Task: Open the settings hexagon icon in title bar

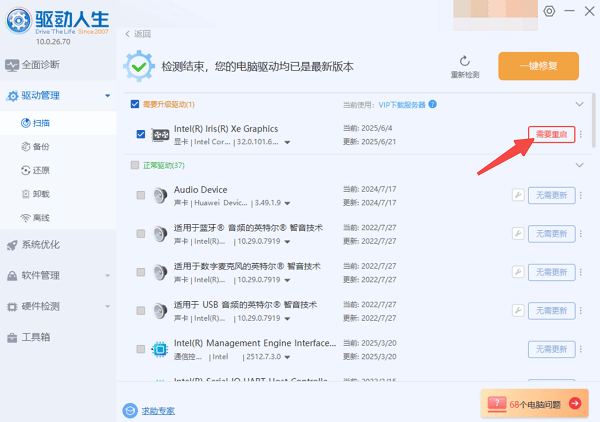Action: coord(549,11)
